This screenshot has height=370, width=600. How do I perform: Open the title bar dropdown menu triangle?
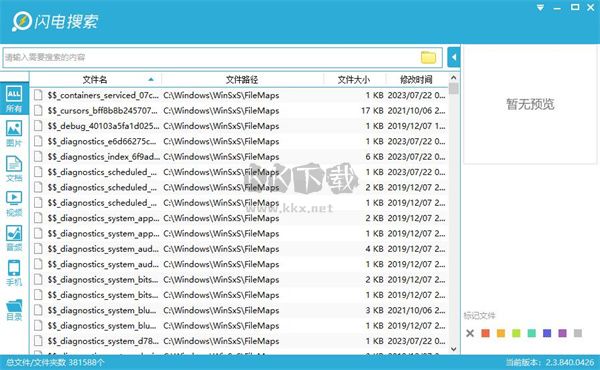pyautogui.click(x=540, y=8)
